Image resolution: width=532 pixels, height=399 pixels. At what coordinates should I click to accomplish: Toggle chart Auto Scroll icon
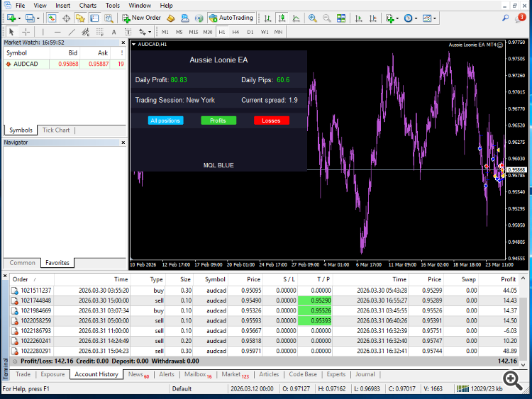coord(359,18)
